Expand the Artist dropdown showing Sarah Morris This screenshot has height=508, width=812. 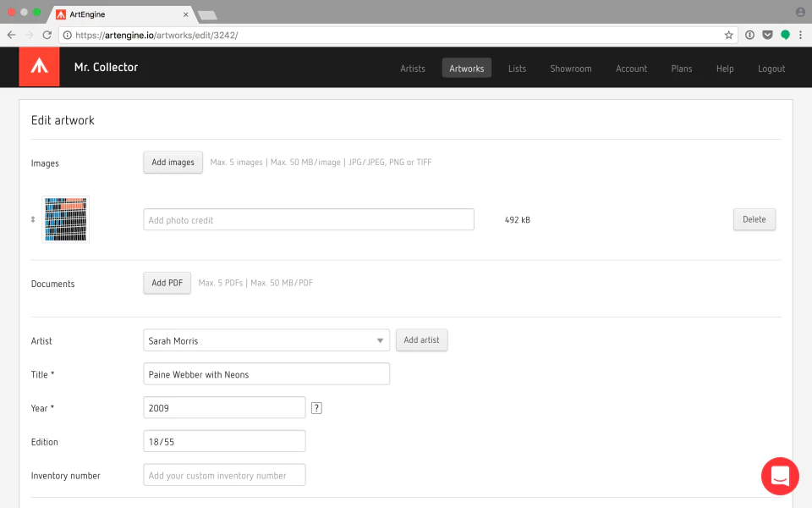379,340
